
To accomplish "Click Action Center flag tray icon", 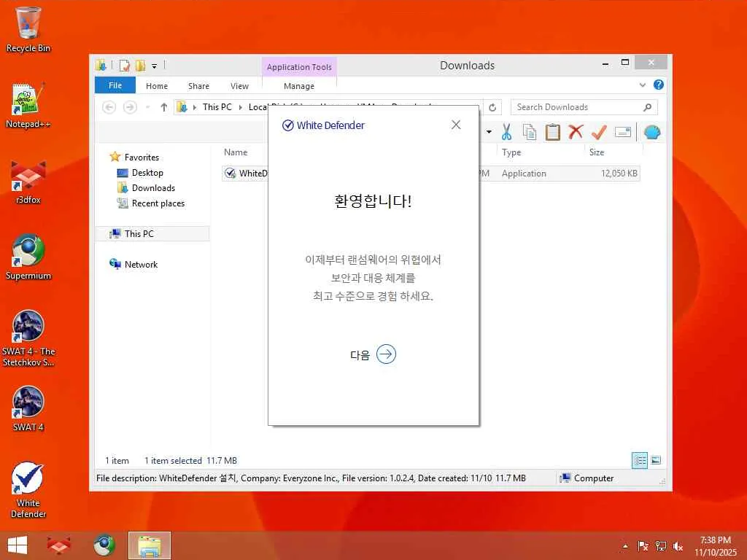I will 643,546.
